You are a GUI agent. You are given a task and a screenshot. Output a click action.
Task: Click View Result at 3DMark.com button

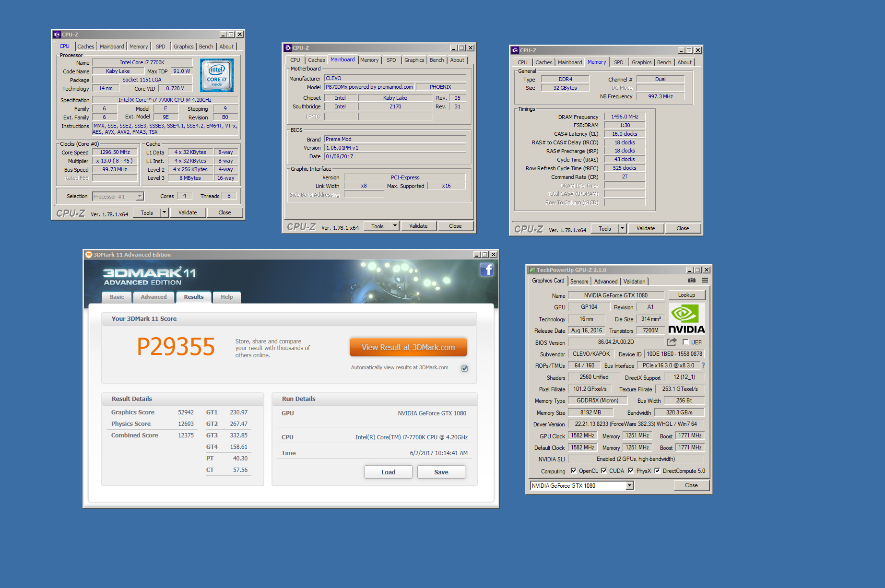click(408, 347)
